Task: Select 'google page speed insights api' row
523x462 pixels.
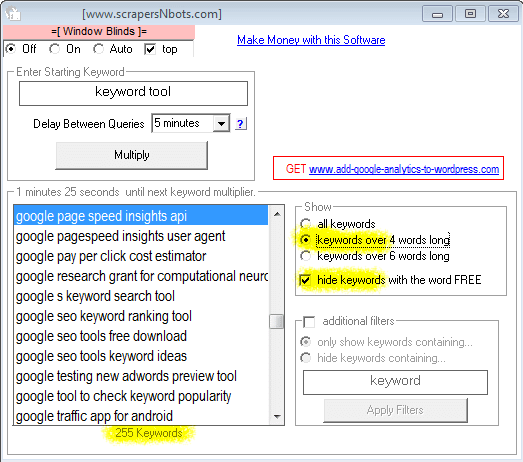Action: pos(141,216)
